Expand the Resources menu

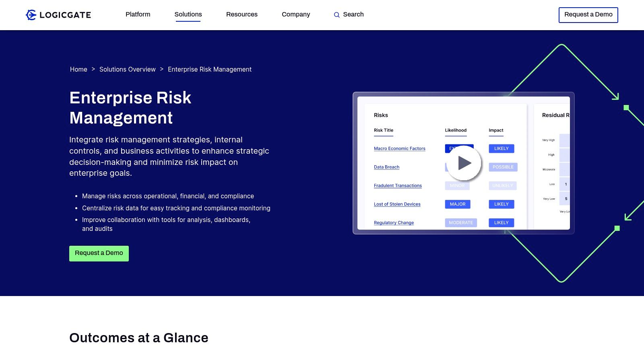pos(242,14)
